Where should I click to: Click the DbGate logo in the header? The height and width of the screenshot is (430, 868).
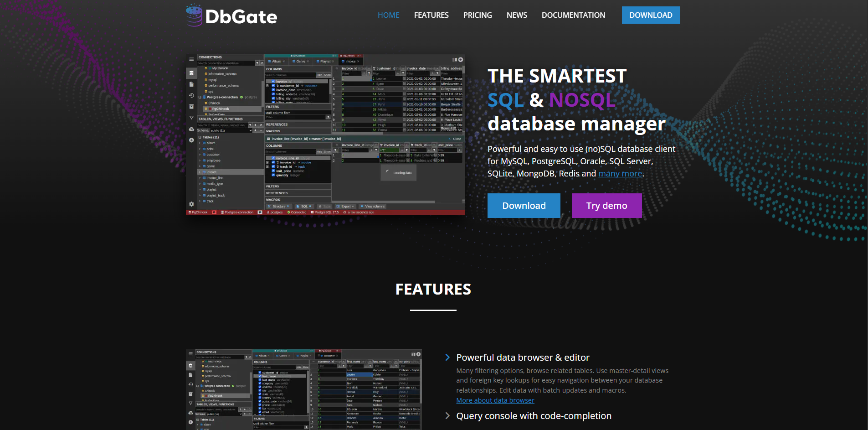(231, 15)
